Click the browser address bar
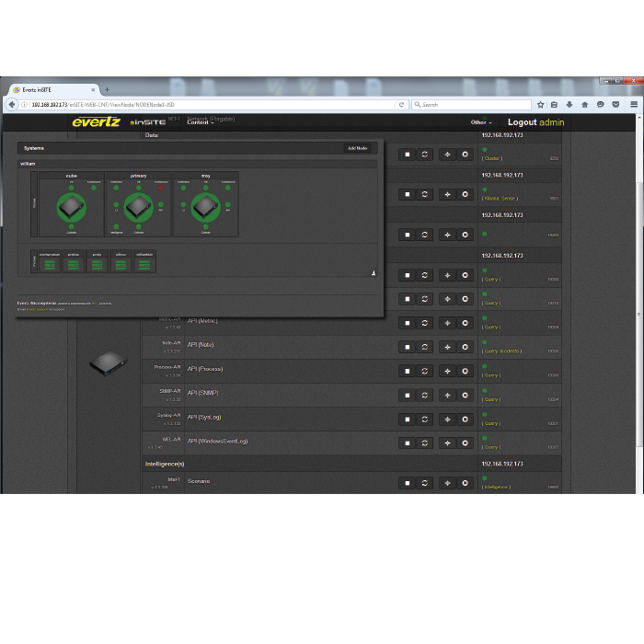This screenshot has width=644, height=644. [x=212, y=105]
